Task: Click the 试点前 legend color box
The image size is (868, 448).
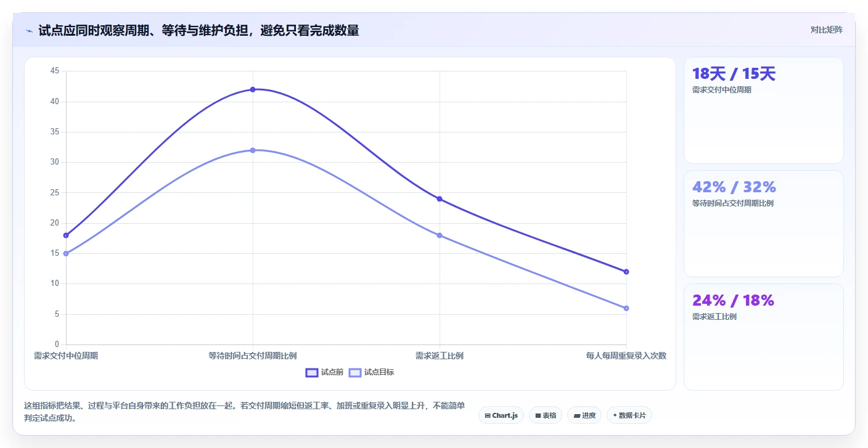Action: [x=312, y=372]
